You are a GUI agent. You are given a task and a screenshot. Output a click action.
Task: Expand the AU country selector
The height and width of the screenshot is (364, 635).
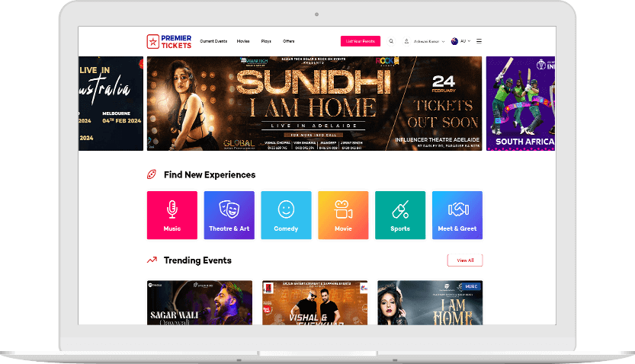[461, 41]
